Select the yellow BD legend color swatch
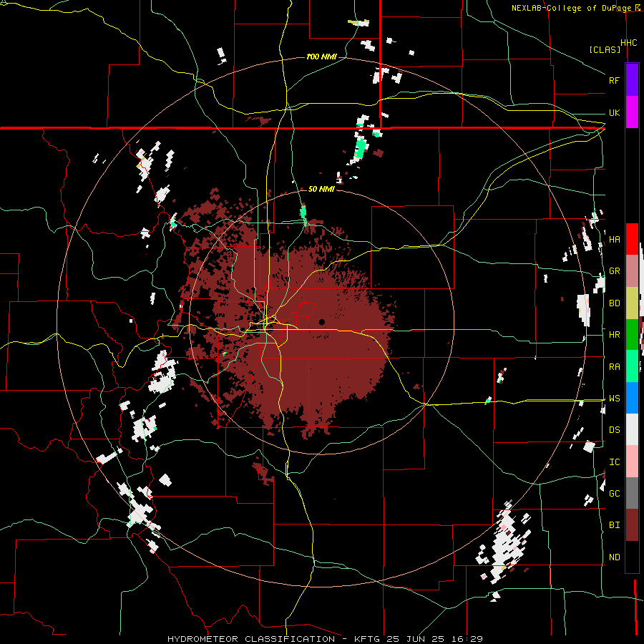 (632, 303)
